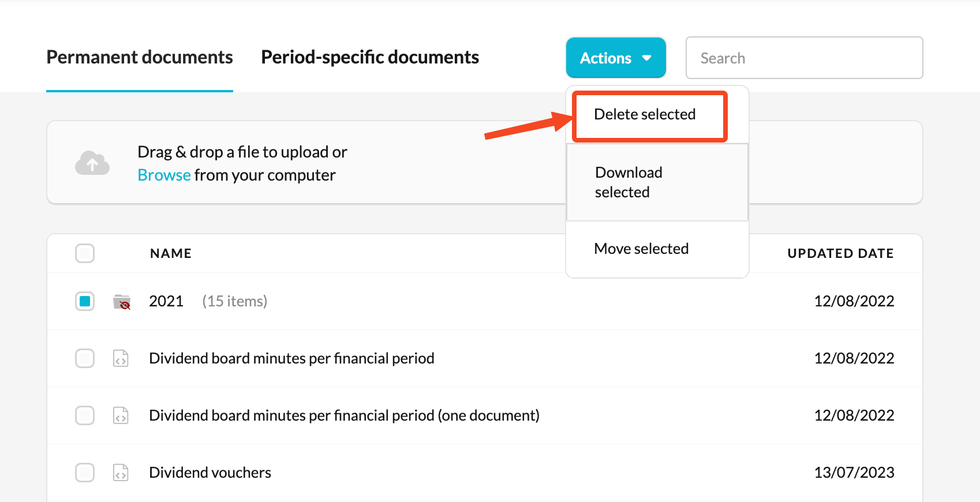Sort by Updated Date column header
The height and width of the screenshot is (502, 980).
(840, 253)
